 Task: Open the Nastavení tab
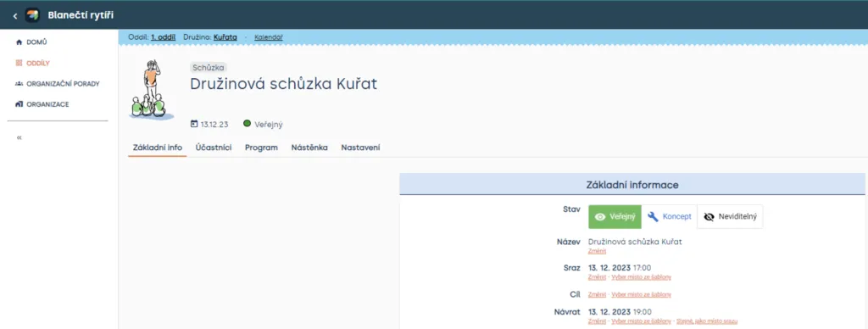tap(360, 148)
